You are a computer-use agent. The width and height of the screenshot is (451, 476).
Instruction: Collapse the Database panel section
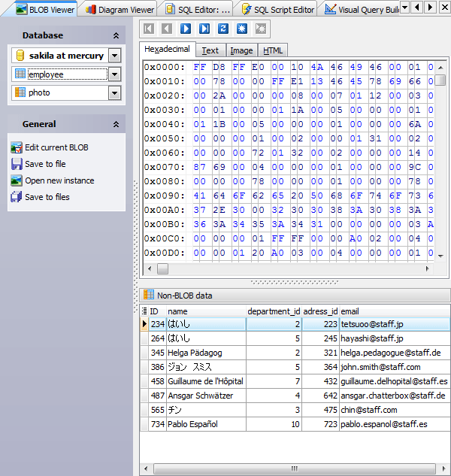coord(116,35)
